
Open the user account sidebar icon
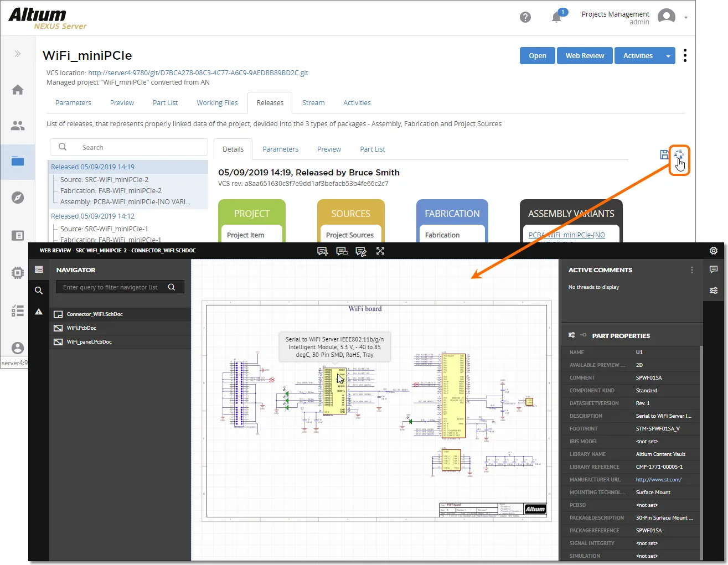pyautogui.click(x=18, y=348)
